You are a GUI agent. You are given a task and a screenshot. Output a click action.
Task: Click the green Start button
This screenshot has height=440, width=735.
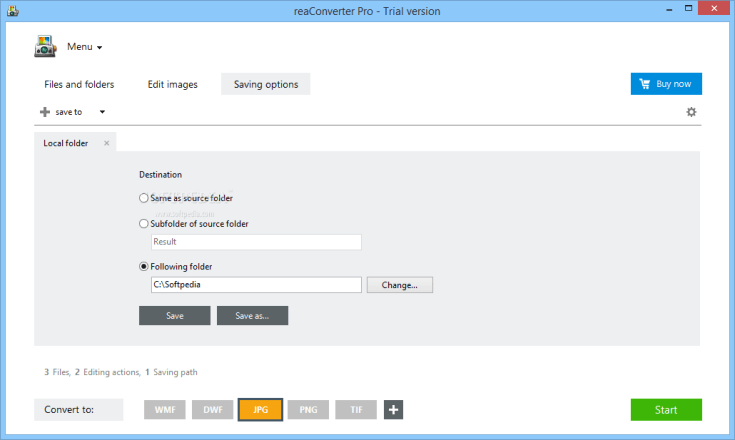[x=666, y=410]
